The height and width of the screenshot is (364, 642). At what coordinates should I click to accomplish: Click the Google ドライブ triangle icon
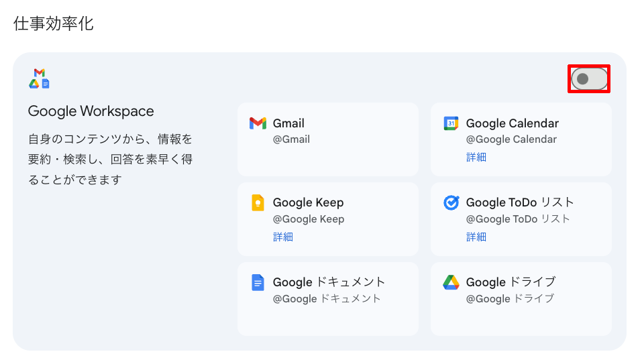click(x=451, y=282)
